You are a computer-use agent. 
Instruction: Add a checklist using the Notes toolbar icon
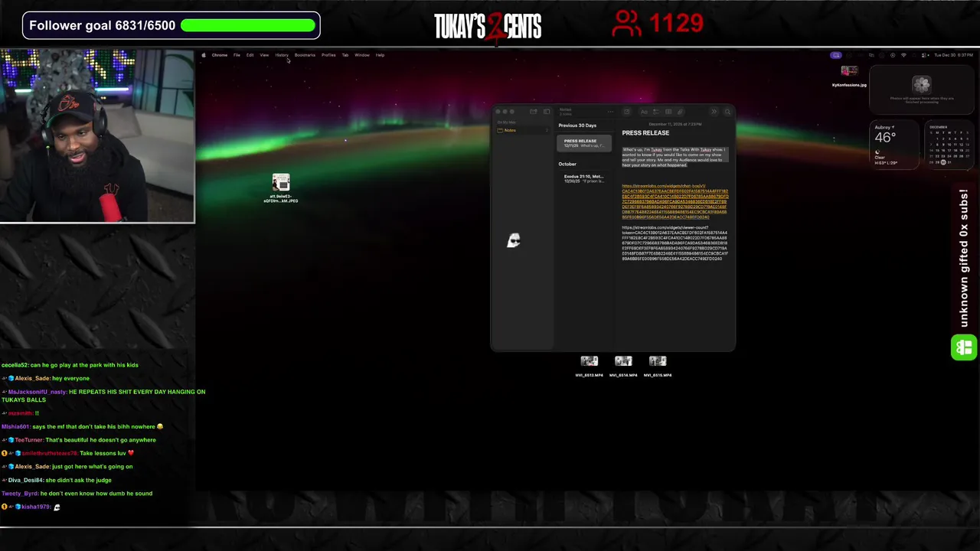point(655,112)
